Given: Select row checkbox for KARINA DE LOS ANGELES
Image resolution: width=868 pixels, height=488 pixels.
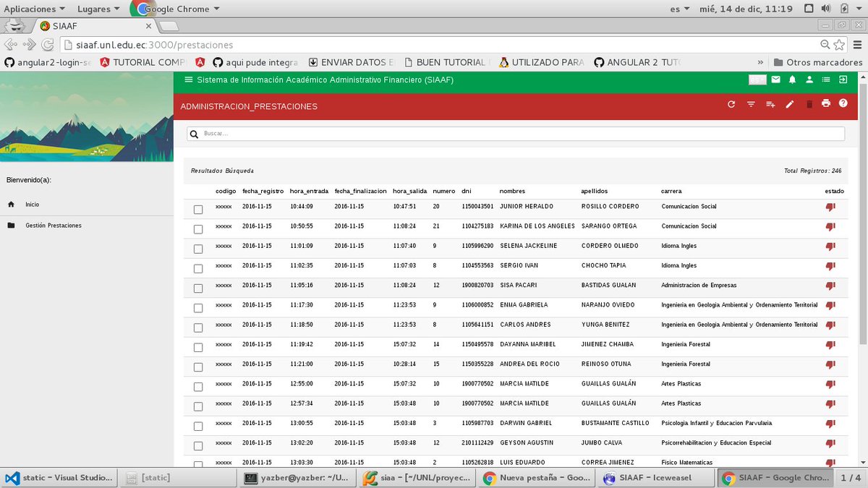Looking at the screenshot, I should pos(198,229).
